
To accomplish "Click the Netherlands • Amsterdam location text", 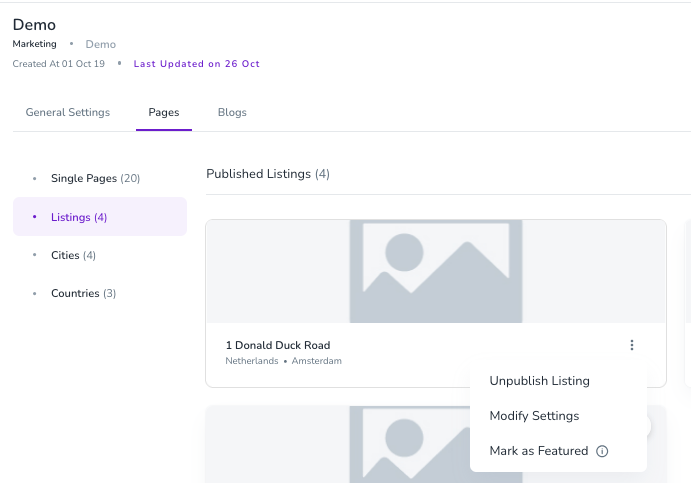I will (x=283, y=361).
